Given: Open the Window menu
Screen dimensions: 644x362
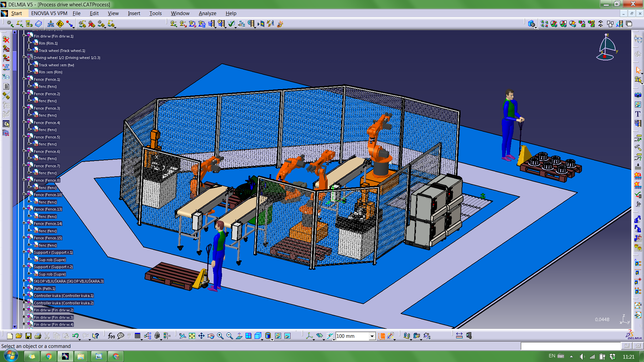Looking at the screenshot, I should (x=180, y=13).
